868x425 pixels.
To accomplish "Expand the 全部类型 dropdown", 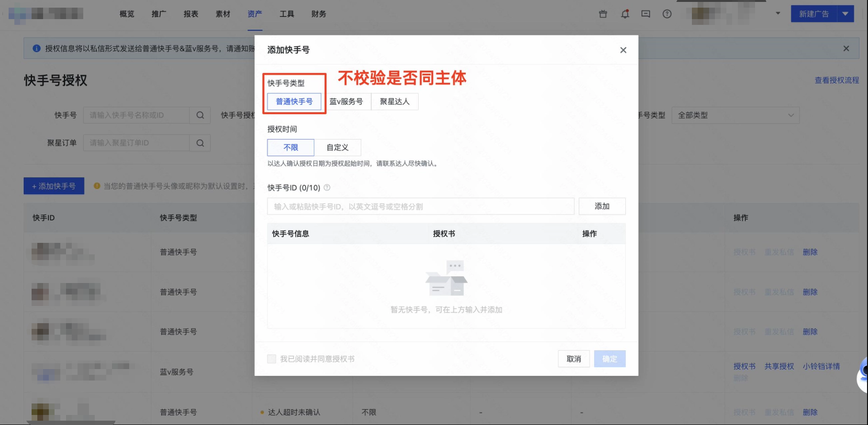I will (735, 115).
